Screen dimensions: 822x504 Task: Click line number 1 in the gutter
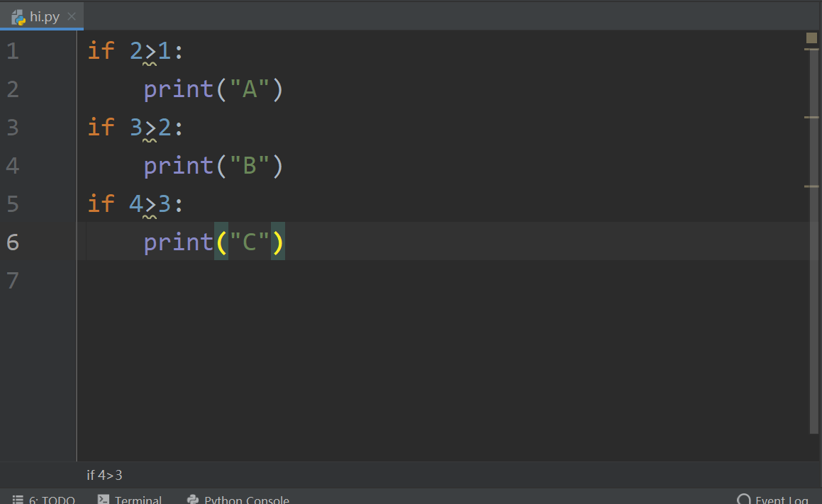pyautogui.click(x=13, y=51)
